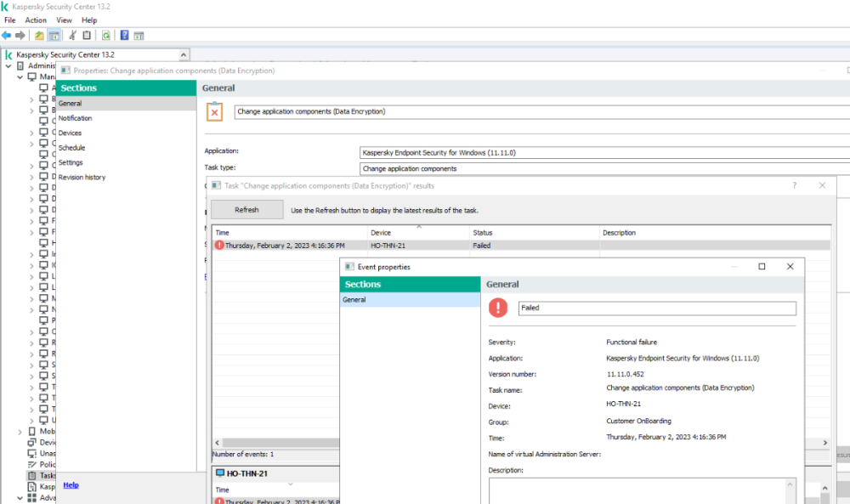Screen dimensions: 850x504
Task: Click the blue Help question mark icon
Action: 125,35
